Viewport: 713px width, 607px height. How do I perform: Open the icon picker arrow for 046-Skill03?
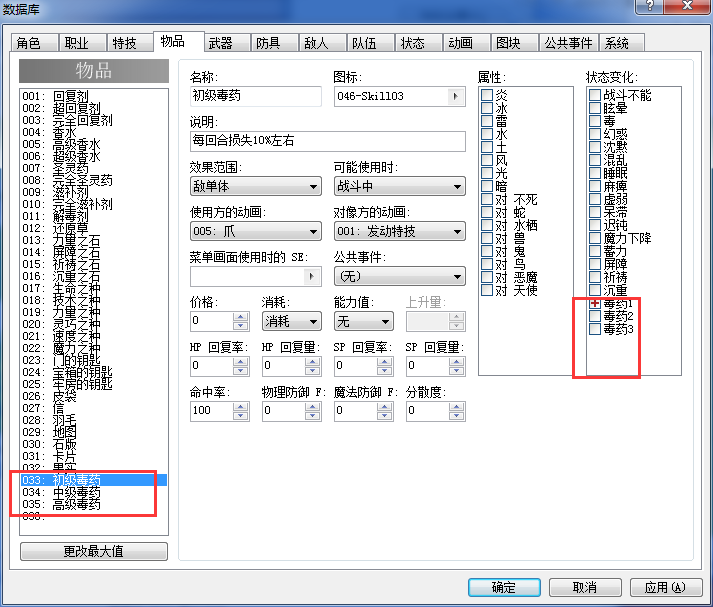[x=456, y=96]
